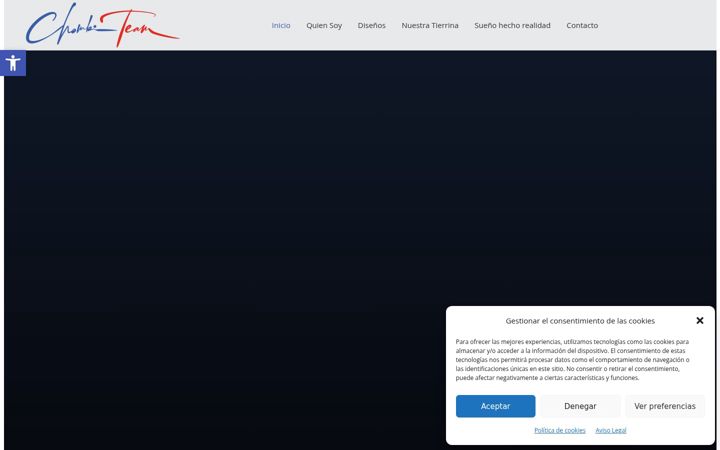Click the cookie dialog title text
Screen dimensions: 720x450
580,321
